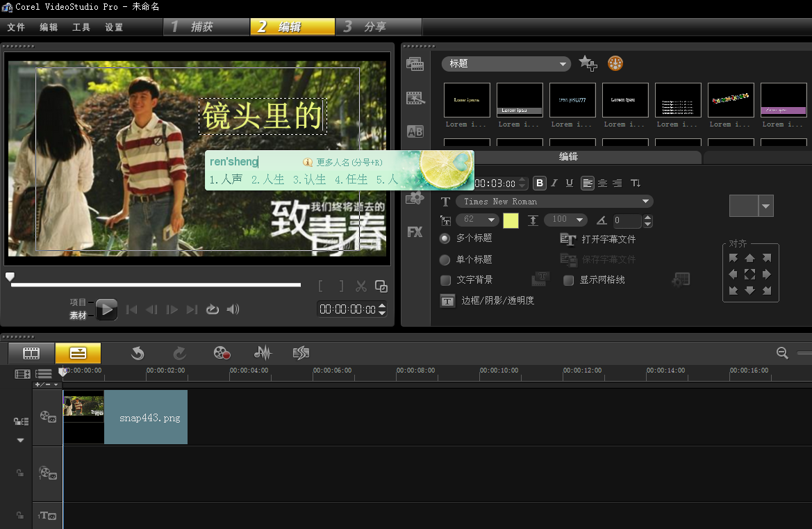Change text orientation to vertical
Viewport: 812px width, 529px height.
tap(636, 183)
